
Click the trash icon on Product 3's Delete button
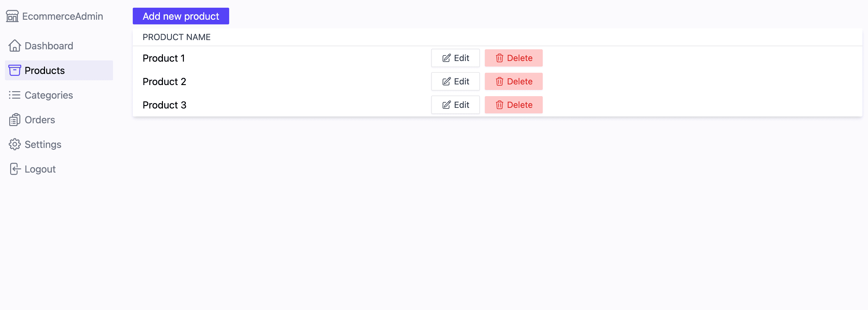(x=499, y=105)
